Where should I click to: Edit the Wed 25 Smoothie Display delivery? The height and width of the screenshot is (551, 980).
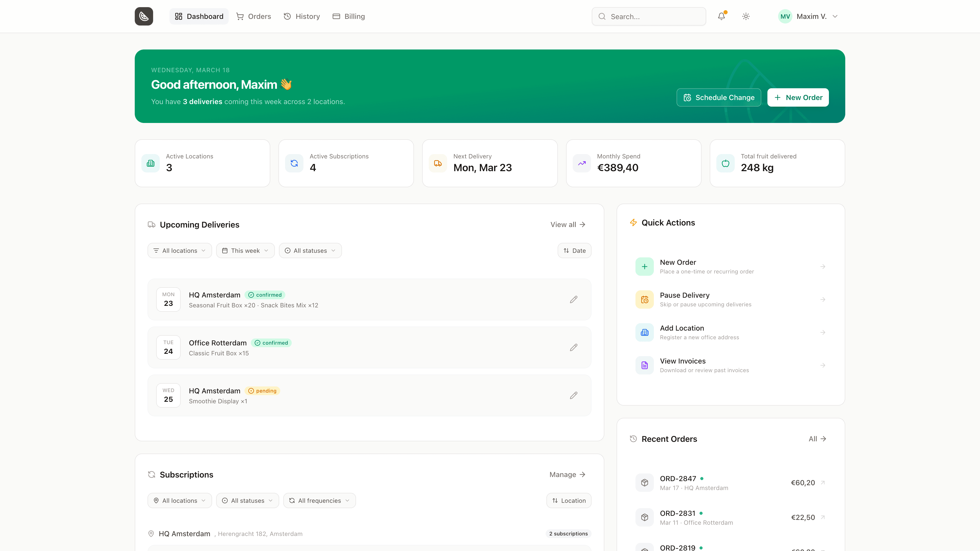574,395
